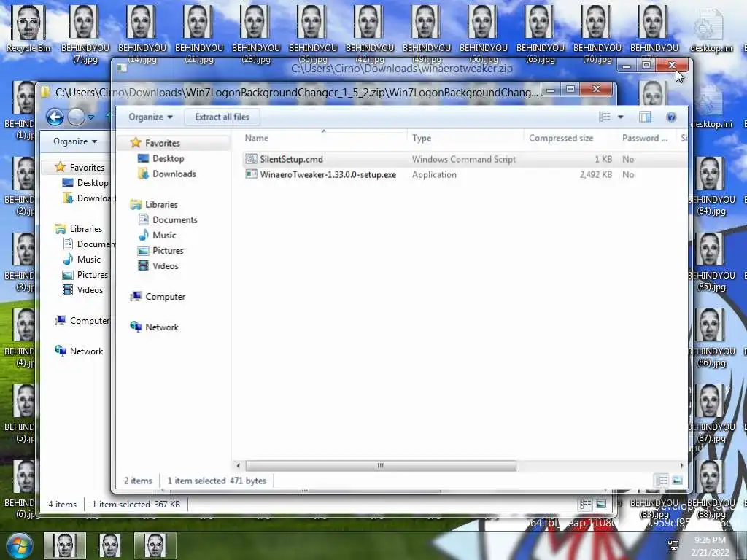The width and height of the screenshot is (747, 560).
Task: Click the change your view icon
Action: pos(605,117)
